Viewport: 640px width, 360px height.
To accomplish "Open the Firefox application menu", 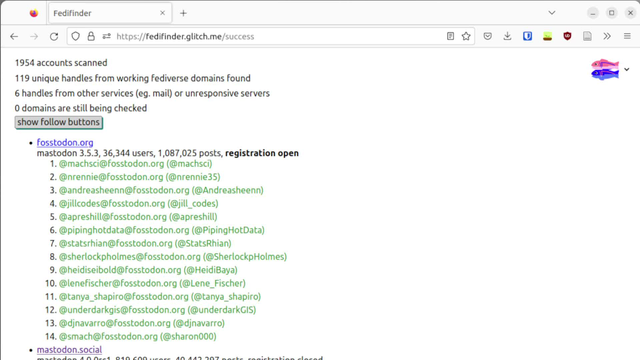I will pyautogui.click(x=627, y=36).
